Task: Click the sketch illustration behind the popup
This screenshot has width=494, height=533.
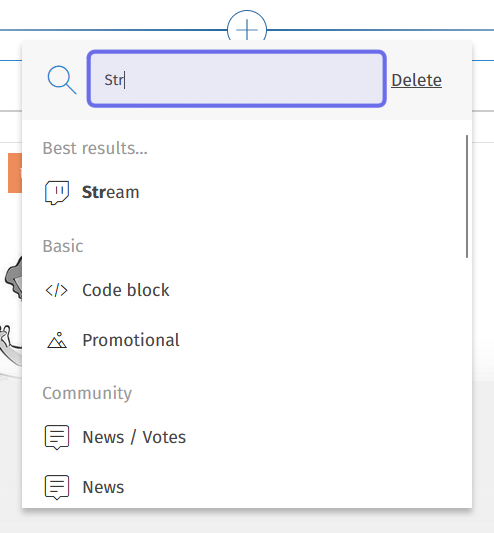Action: coord(12,314)
